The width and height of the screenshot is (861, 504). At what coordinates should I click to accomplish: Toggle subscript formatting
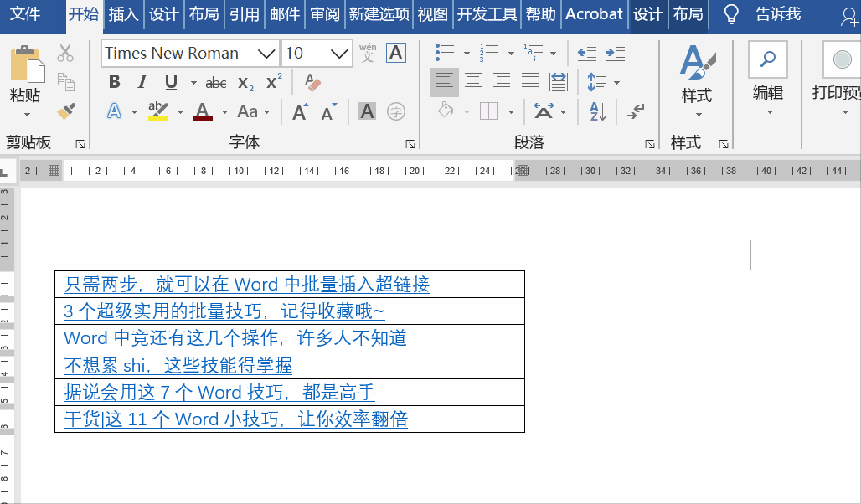pos(245,83)
